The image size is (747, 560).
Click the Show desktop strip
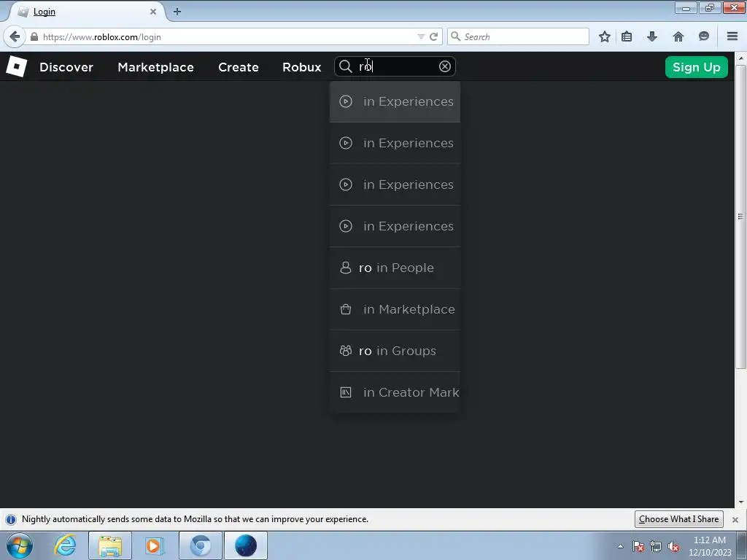(x=742, y=545)
